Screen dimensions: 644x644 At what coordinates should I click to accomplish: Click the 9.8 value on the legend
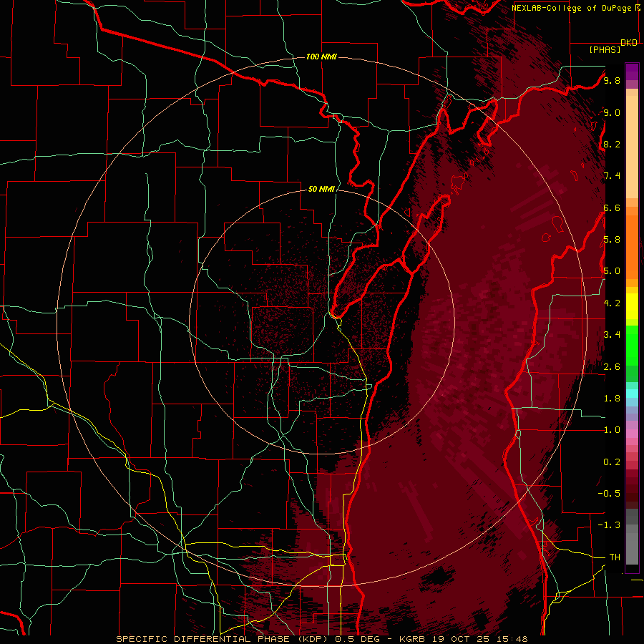[612, 80]
